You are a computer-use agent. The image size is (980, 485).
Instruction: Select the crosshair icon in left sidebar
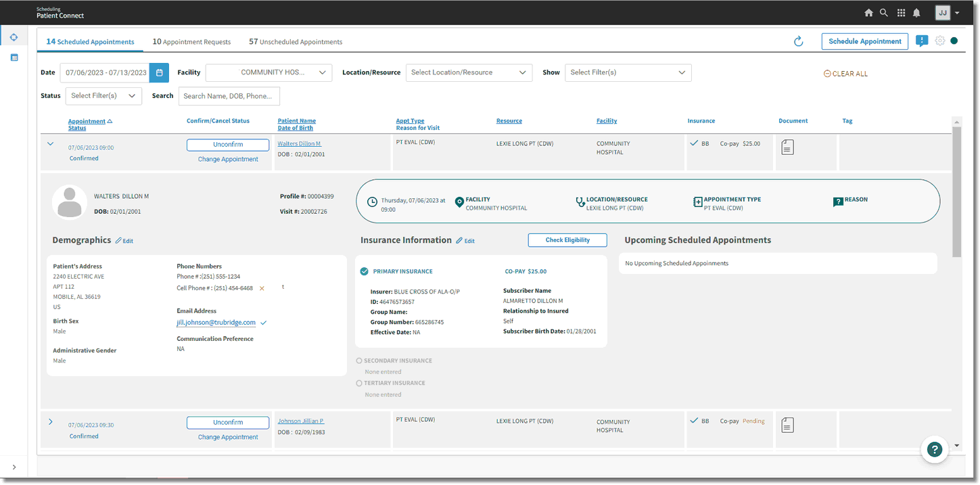click(x=14, y=37)
